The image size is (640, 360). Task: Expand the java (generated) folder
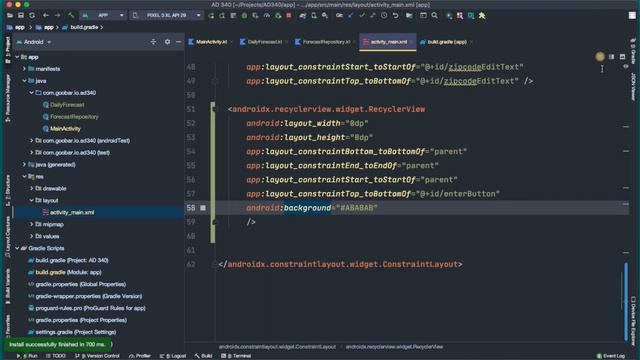pyautogui.click(x=24, y=164)
